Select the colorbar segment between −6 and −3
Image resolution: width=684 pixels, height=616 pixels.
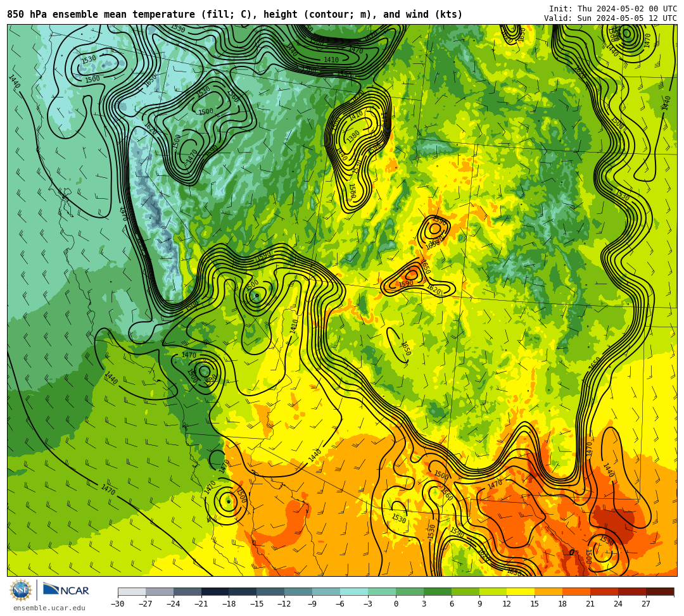point(354,591)
